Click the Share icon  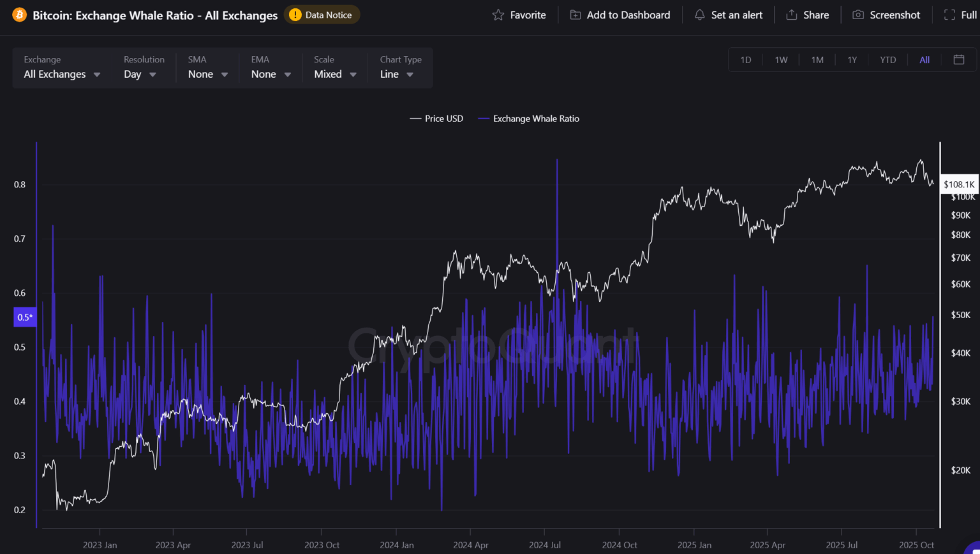pos(791,15)
